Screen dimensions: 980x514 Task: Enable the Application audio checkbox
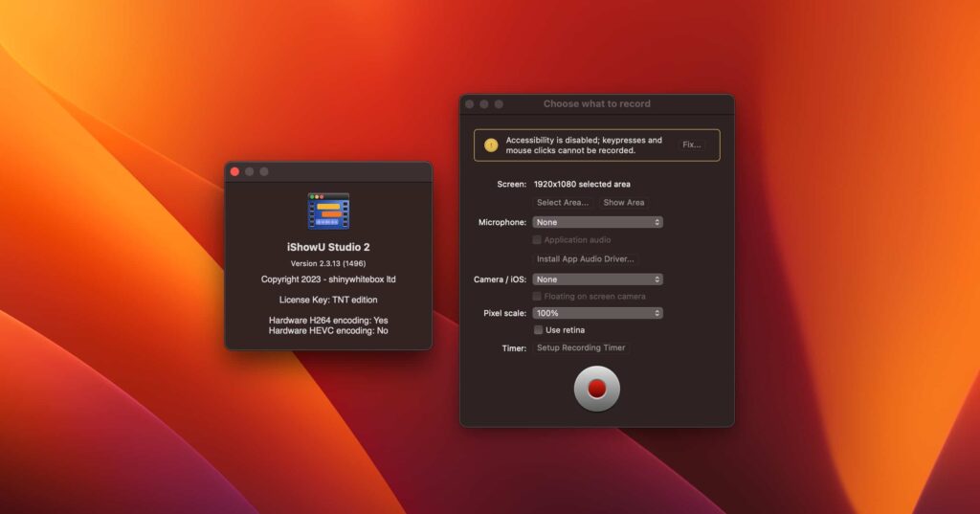coord(537,240)
